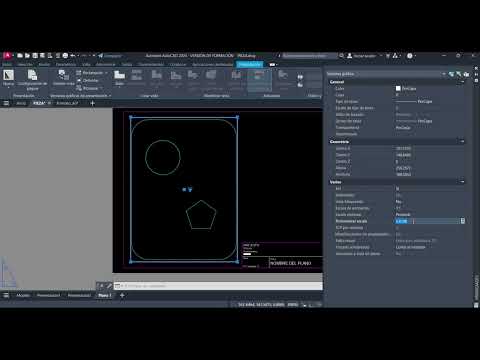Screen dimensions: 480x360
Task: Click the command line input field
Action: pos(220,286)
